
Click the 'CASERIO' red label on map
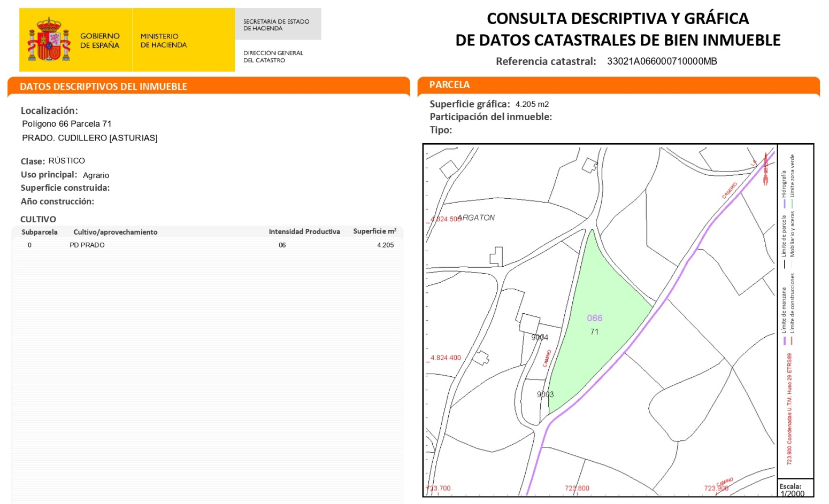point(730,190)
